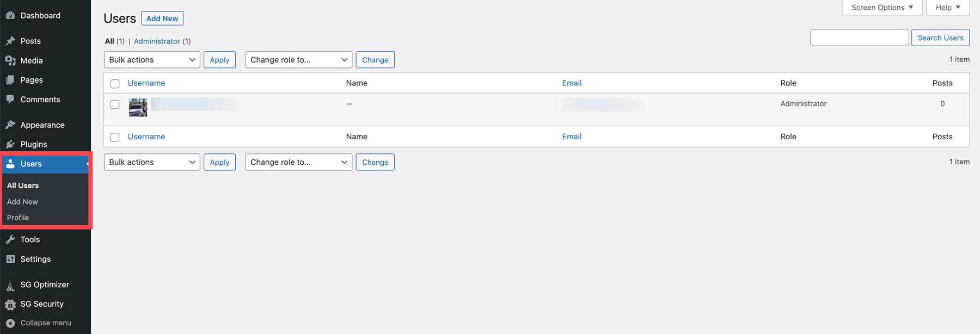This screenshot has height=334, width=980.
Task: Filter by the Administrator role link
Action: coord(157,41)
